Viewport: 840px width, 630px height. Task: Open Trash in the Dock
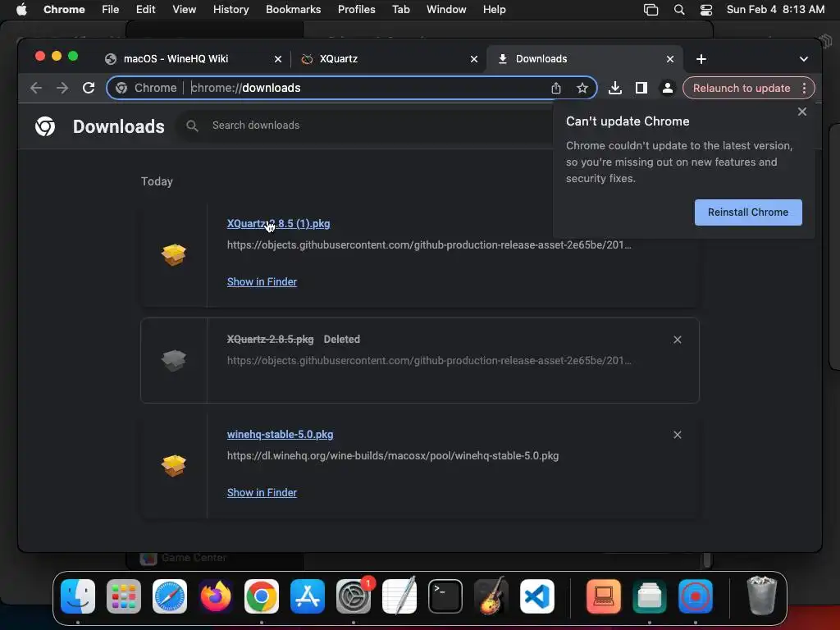pos(762,596)
